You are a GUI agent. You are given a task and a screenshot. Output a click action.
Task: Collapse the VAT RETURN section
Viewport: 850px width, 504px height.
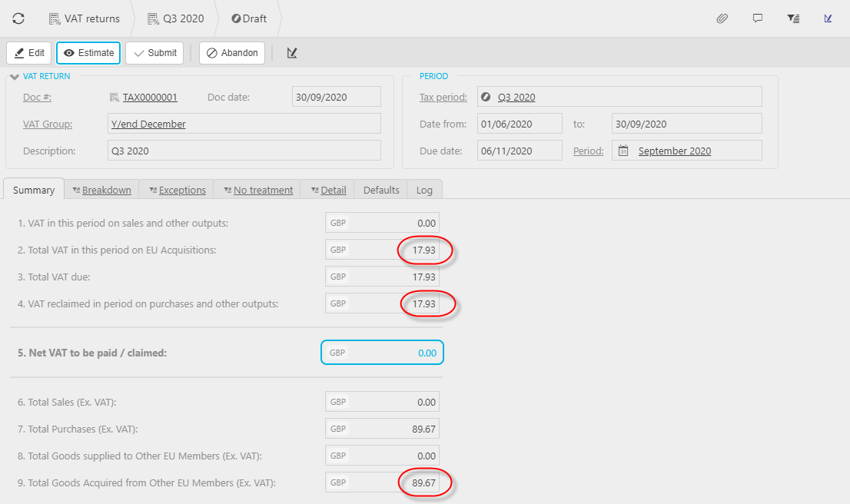[14, 76]
